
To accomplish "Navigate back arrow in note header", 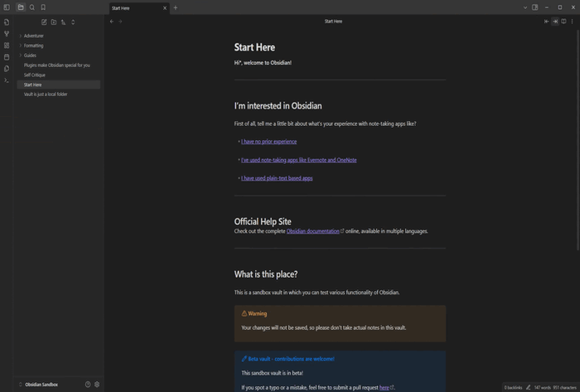I will (112, 22).
